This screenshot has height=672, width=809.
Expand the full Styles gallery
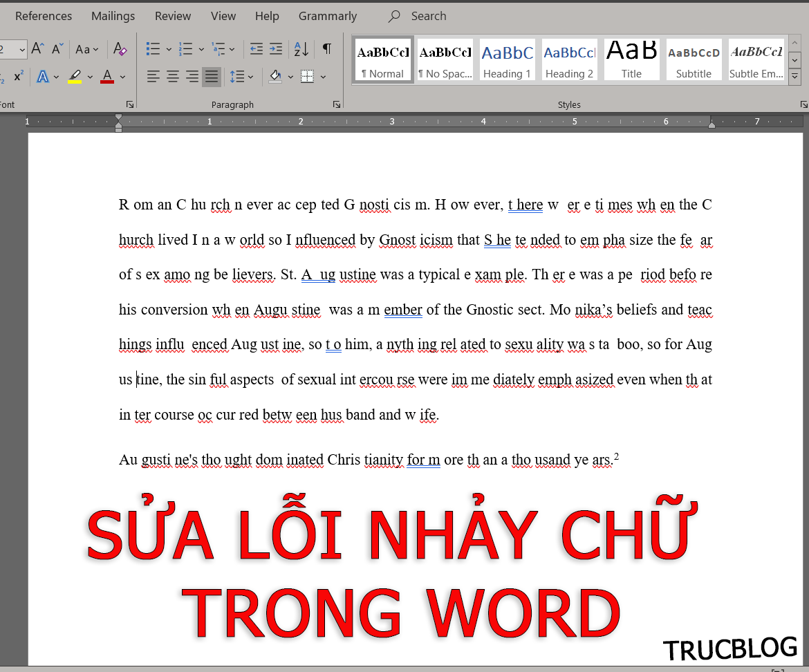tap(795, 76)
